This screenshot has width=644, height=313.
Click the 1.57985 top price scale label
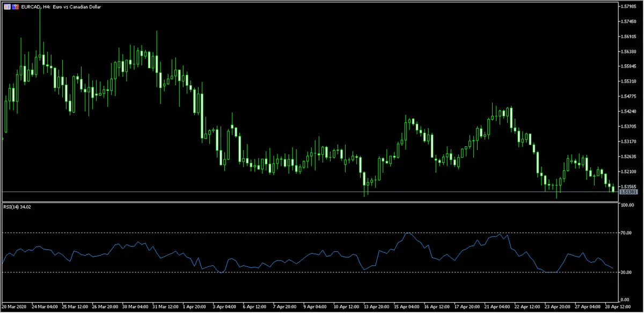(x=628, y=6)
